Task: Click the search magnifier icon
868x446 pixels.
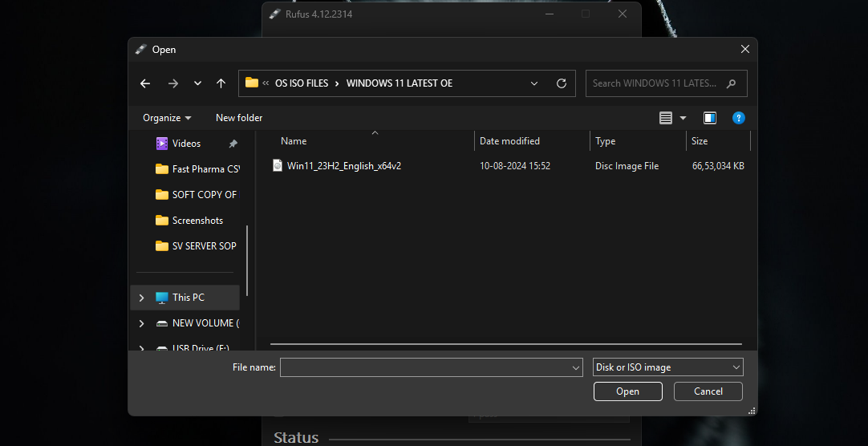Action: [732, 83]
